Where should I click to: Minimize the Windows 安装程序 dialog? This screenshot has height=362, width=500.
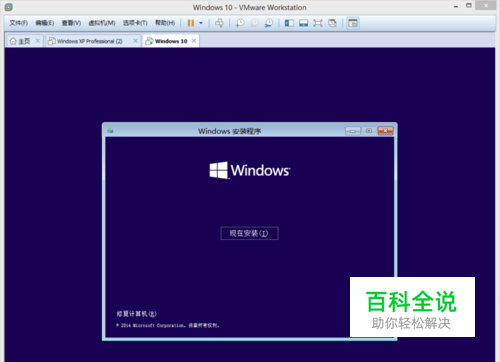pyautogui.click(x=353, y=131)
